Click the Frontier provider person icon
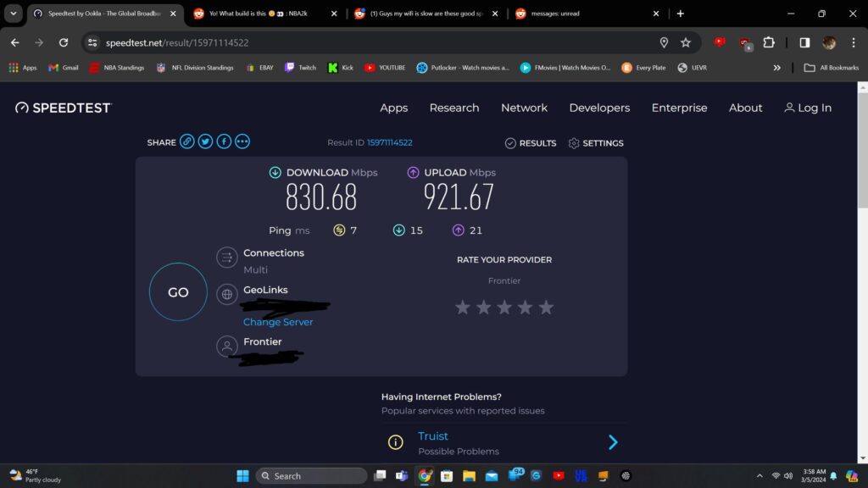868x488 pixels. coord(227,347)
